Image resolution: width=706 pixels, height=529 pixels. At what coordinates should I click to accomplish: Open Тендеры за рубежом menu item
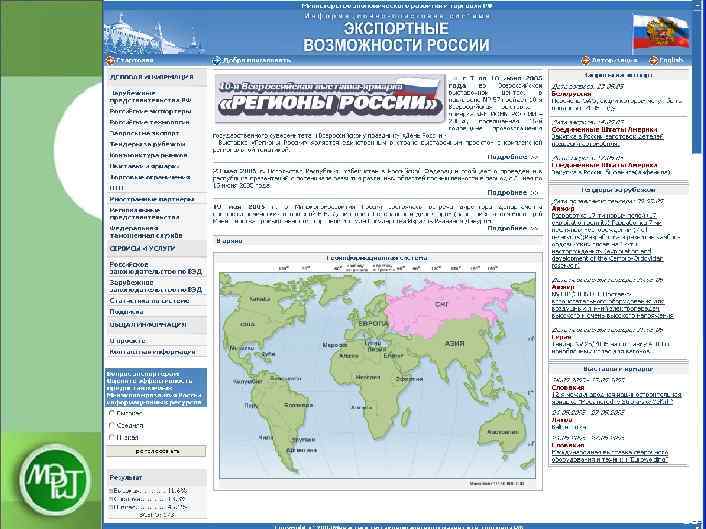[x=147, y=144]
